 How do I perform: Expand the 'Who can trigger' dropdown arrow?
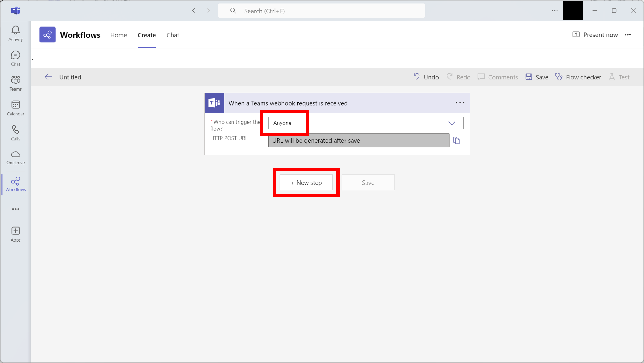(x=452, y=123)
